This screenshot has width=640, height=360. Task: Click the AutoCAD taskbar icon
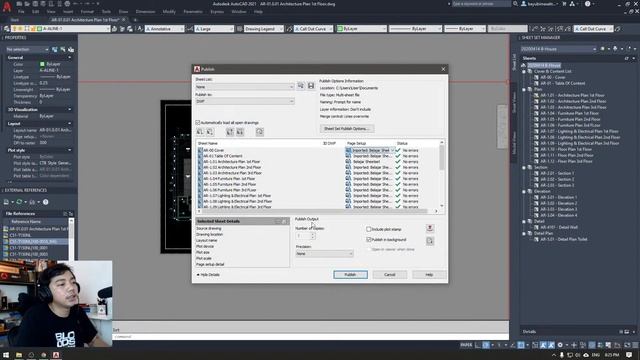click(56, 355)
